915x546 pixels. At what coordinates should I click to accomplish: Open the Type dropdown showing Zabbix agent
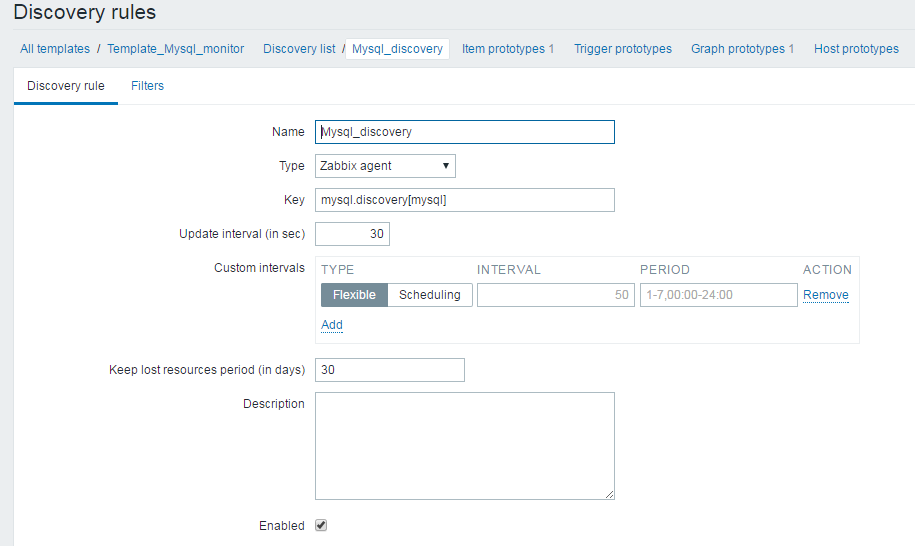pos(385,166)
